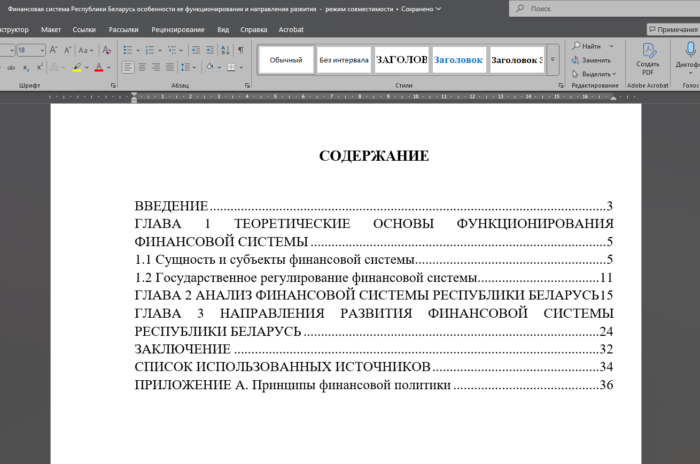Click the Заменить button
Viewport: 700px width, 464px height.
[x=591, y=60]
